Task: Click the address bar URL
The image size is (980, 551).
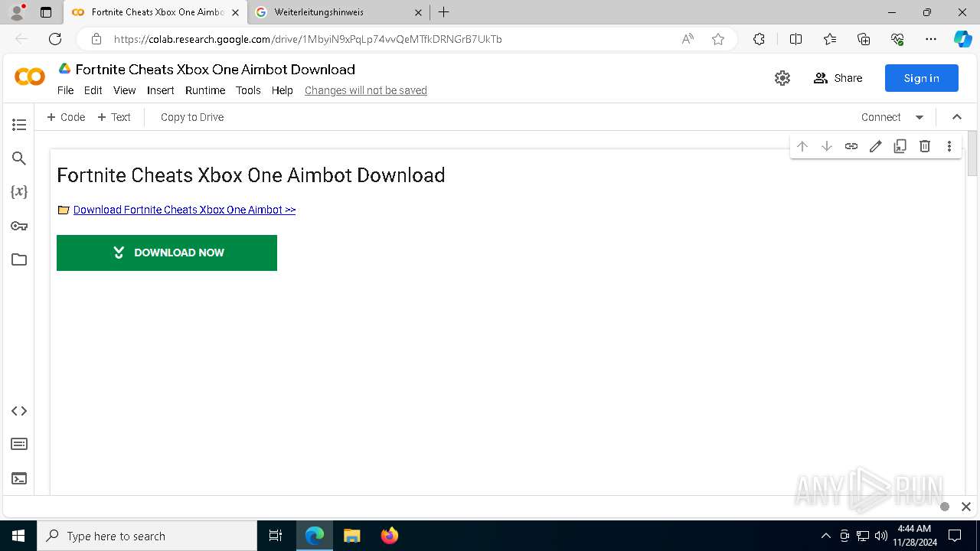Action: pos(308,39)
